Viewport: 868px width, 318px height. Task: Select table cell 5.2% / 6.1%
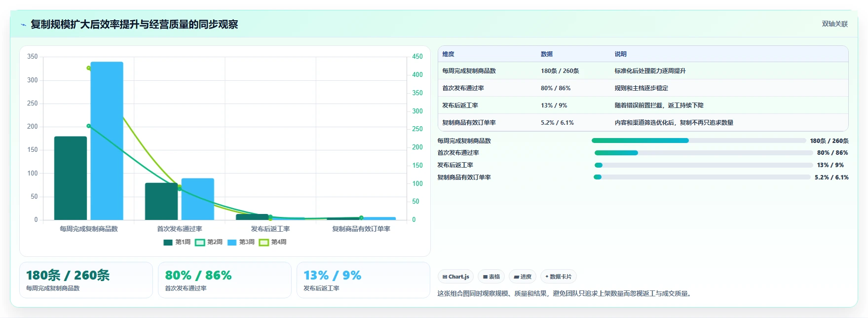pos(557,123)
